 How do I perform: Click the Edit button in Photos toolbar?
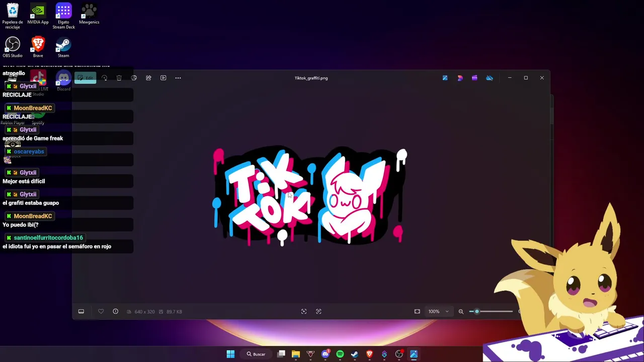[85, 78]
